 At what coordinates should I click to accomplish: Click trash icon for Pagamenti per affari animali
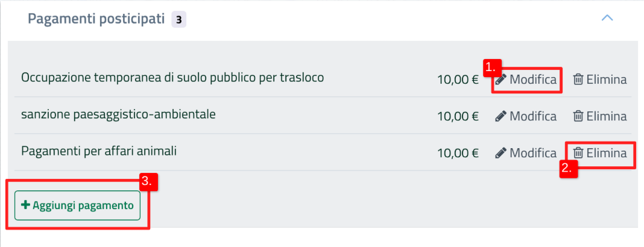click(x=578, y=153)
